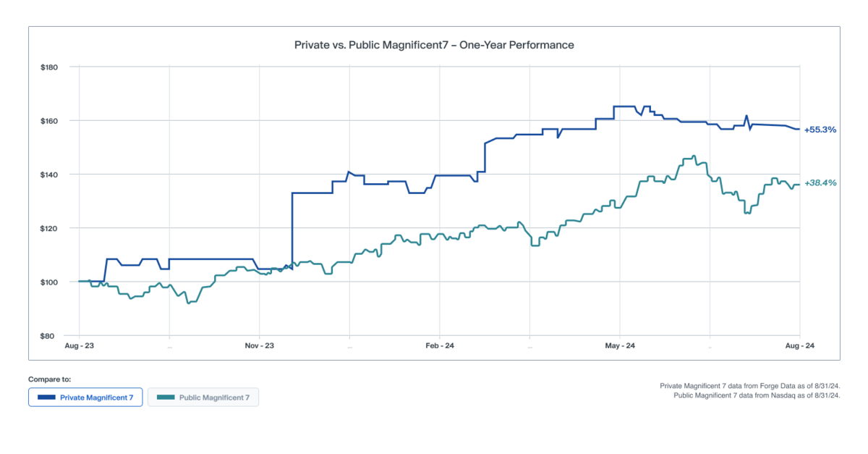Viewport: 868px width, 454px height.
Task: Click the Nasdaq data source footnote
Action: pos(756,396)
